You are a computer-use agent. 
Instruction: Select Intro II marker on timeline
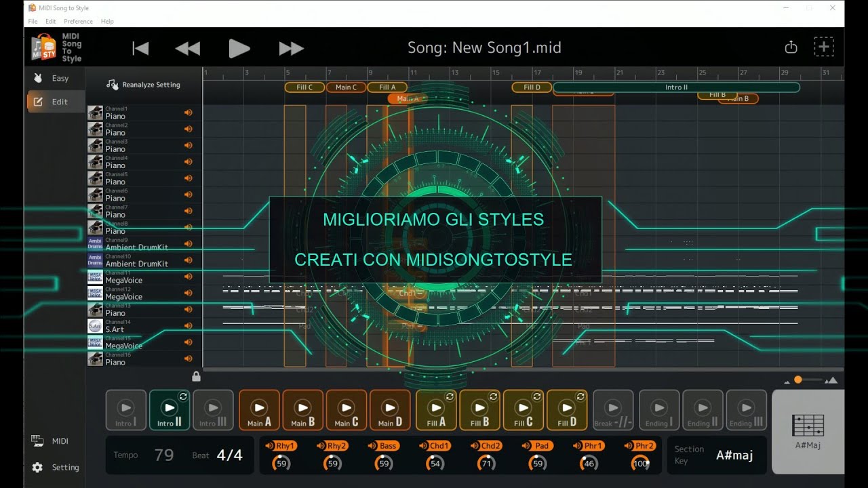pos(676,87)
